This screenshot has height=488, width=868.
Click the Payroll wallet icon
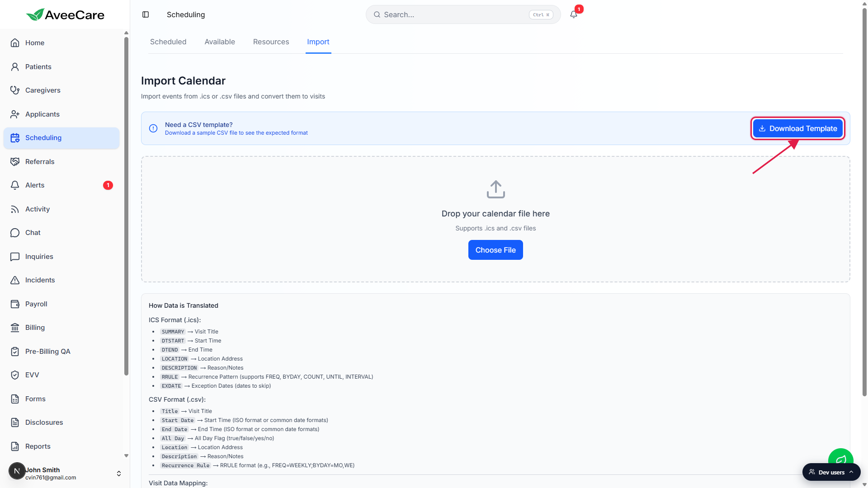15,304
